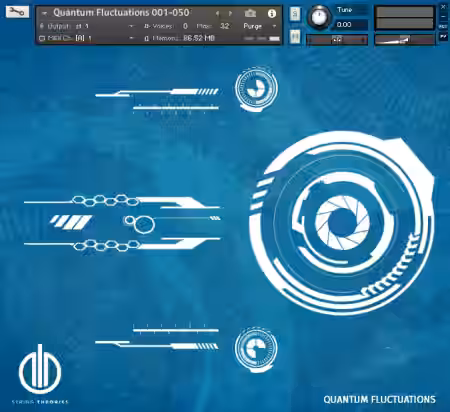
Task: Click the bottom small circular dial
Action: tap(256, 349)
